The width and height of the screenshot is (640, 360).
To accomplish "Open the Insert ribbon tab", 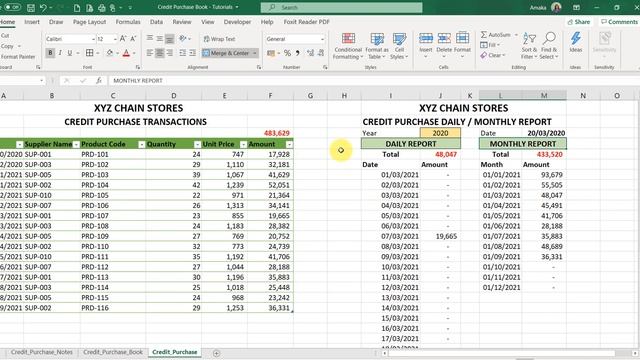I will pyautogui.click(x=32, y=22).
